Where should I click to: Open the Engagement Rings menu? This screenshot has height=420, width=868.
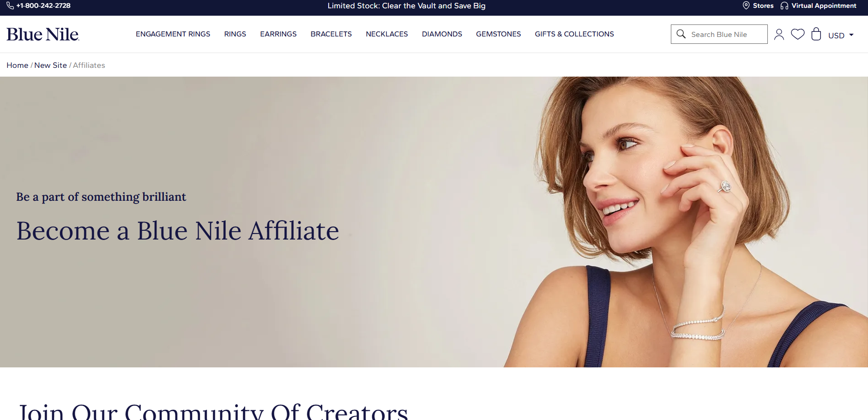[x=173, y=34]
